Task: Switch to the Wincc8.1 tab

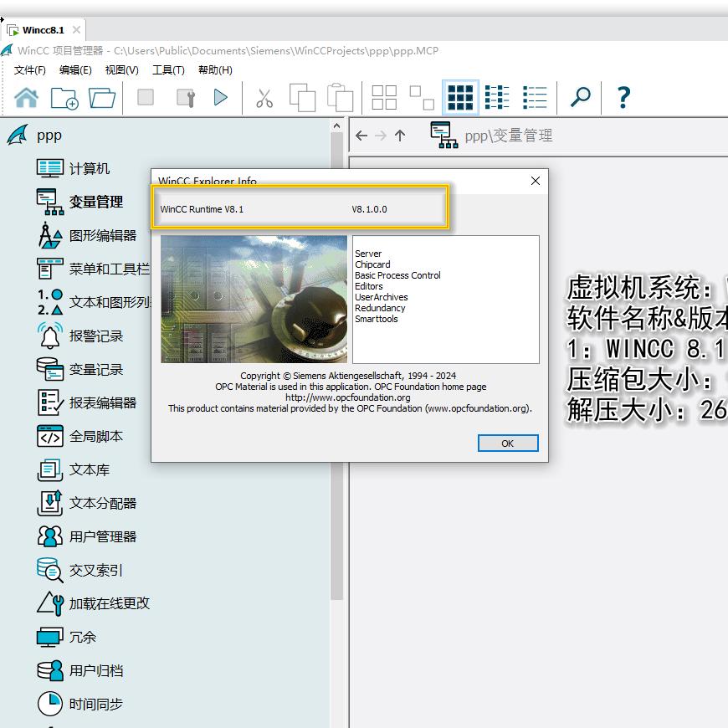Action: (40, 28)
